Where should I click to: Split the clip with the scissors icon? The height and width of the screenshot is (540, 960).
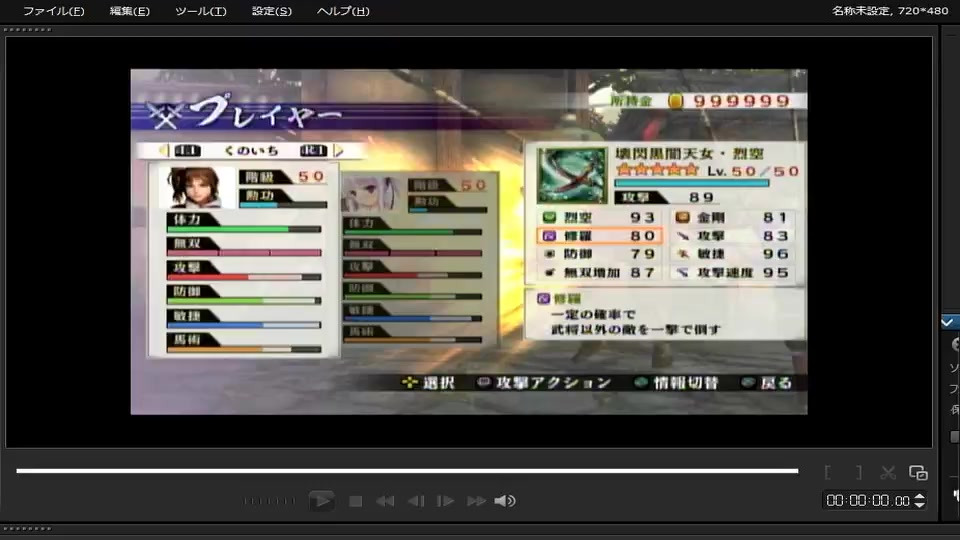[888, 472]
